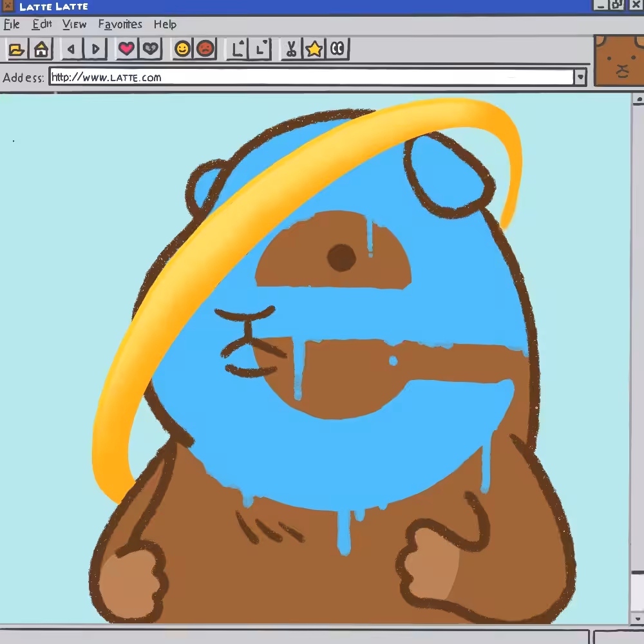Screen dimensions: 644x644
Task: Go to the home page icon
Action: point(41,50)
